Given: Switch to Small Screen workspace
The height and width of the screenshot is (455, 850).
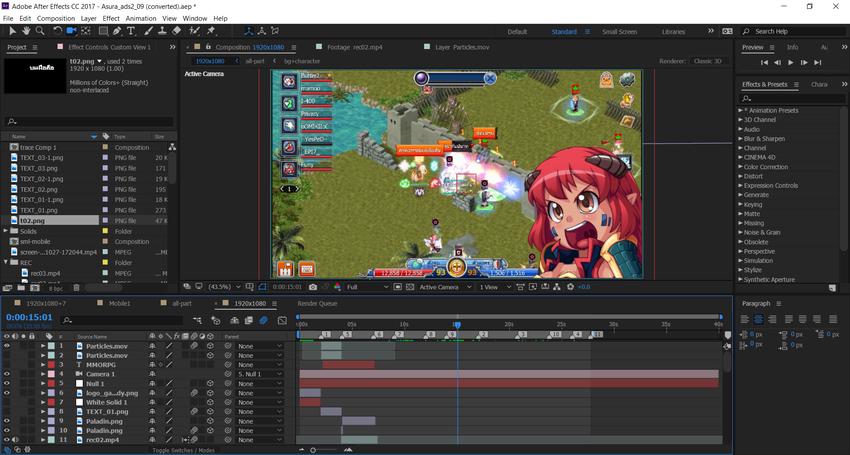Looking at the screenshot, I should (619, 31).
